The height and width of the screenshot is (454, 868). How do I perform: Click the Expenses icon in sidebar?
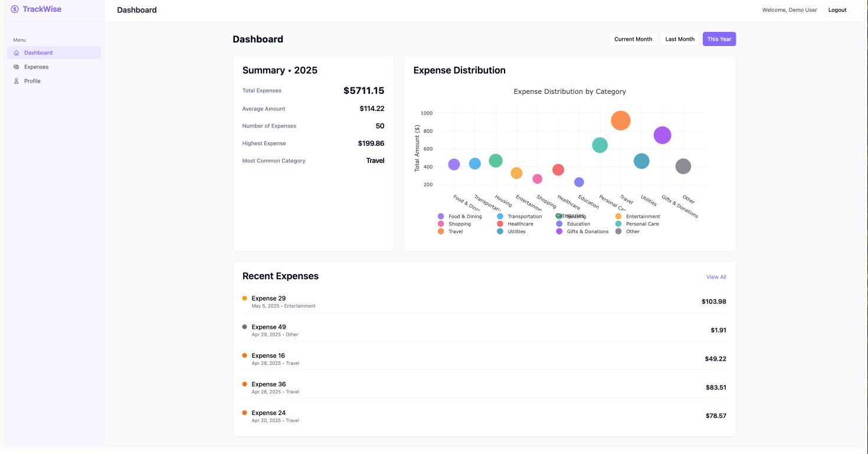pyautogui.click(x=17, y=67)
